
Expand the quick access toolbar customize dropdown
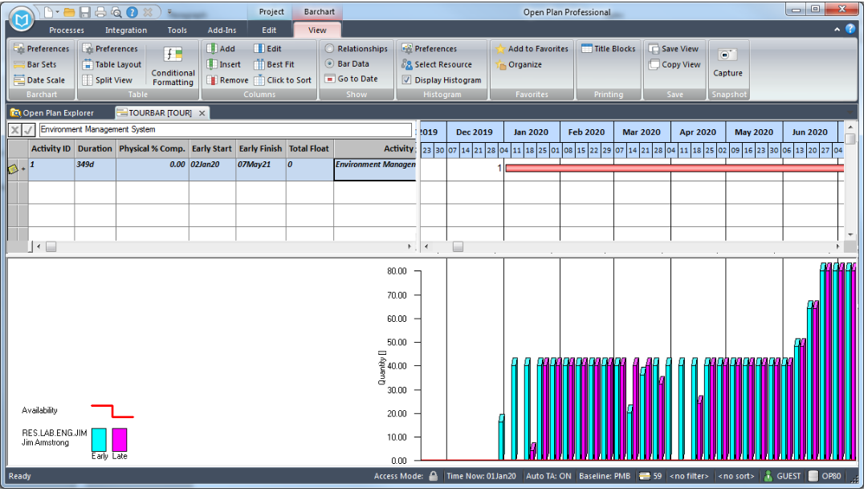pos(169,12)
